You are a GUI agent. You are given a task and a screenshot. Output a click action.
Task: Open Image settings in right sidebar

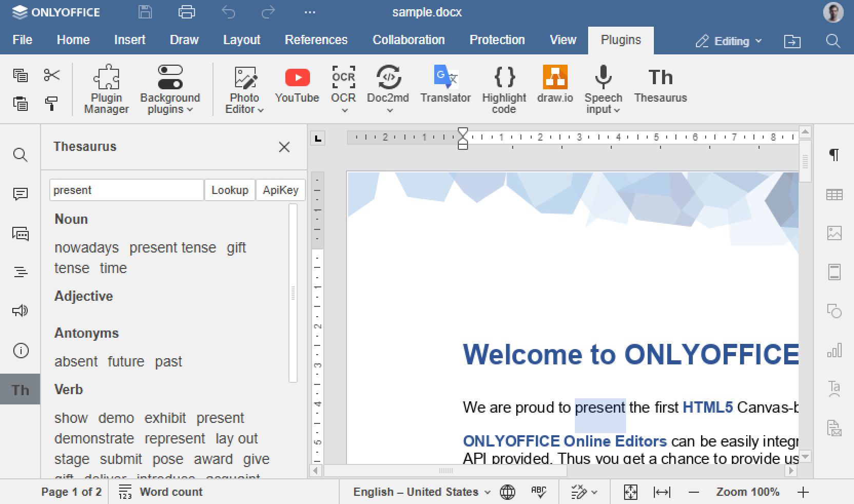click(834, 233)
